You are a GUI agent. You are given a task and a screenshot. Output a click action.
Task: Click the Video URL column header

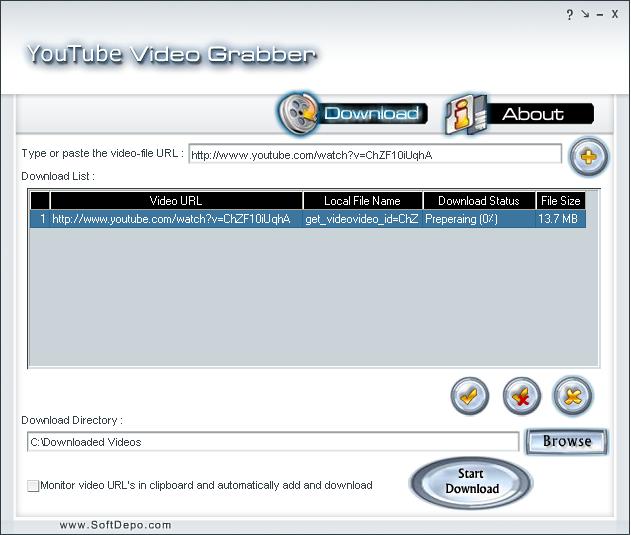(176, 200)
